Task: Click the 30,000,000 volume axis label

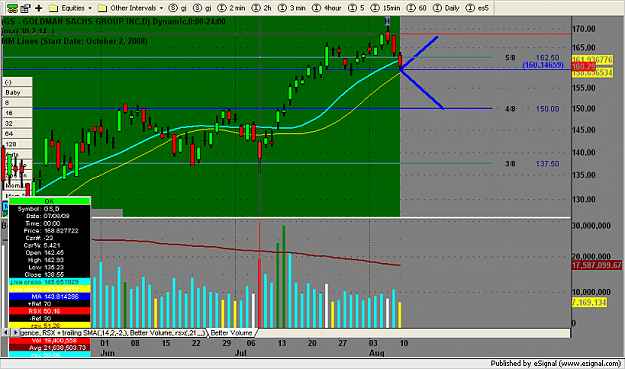Action: [x=591, y=226]
